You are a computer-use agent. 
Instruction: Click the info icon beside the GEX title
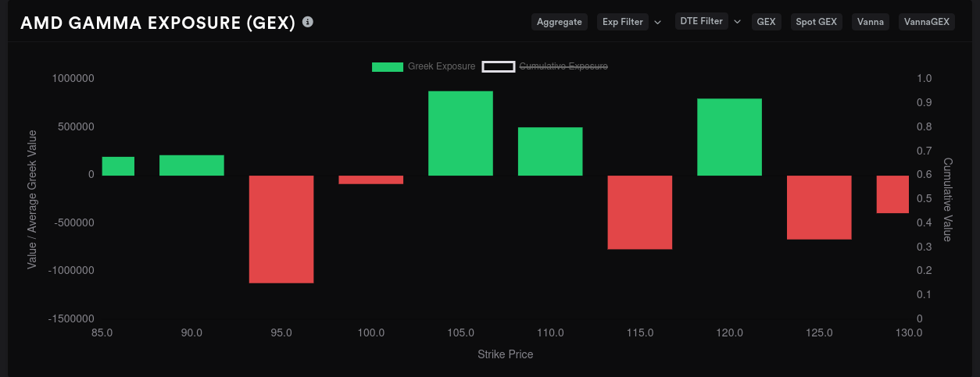[308, 22]
